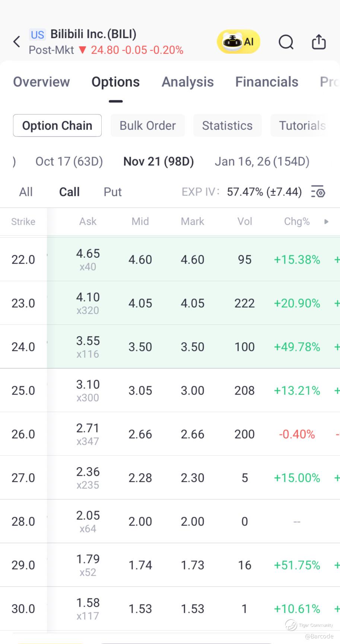Tap the red post-market down triangle
This screenshot has width=340, height=644.
pyautogui.click(x=83, y=50)
